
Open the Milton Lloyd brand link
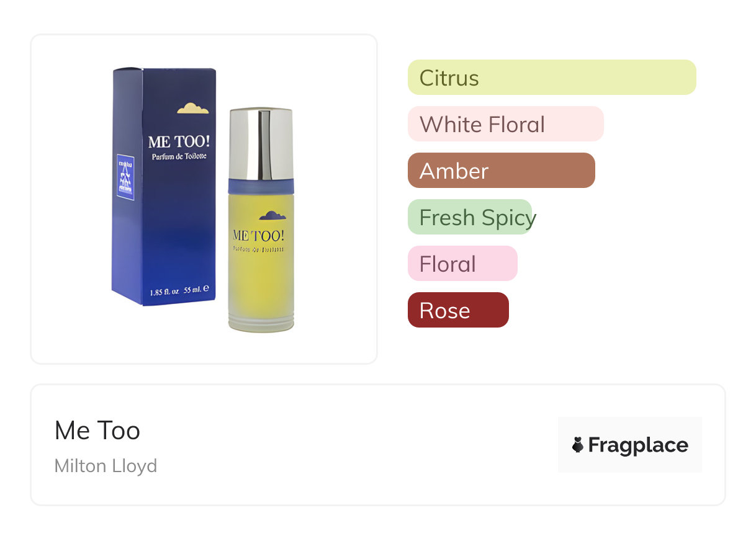tap(106, 466)
